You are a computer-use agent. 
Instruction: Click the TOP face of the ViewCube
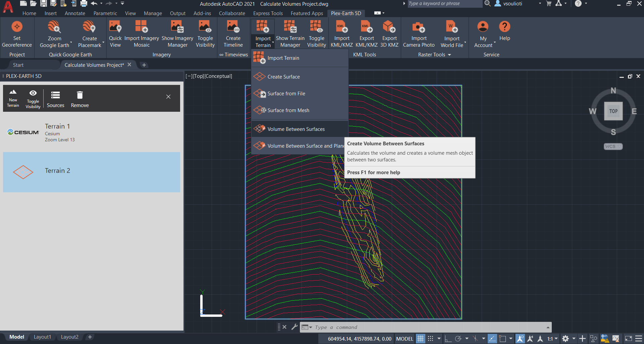613,111
